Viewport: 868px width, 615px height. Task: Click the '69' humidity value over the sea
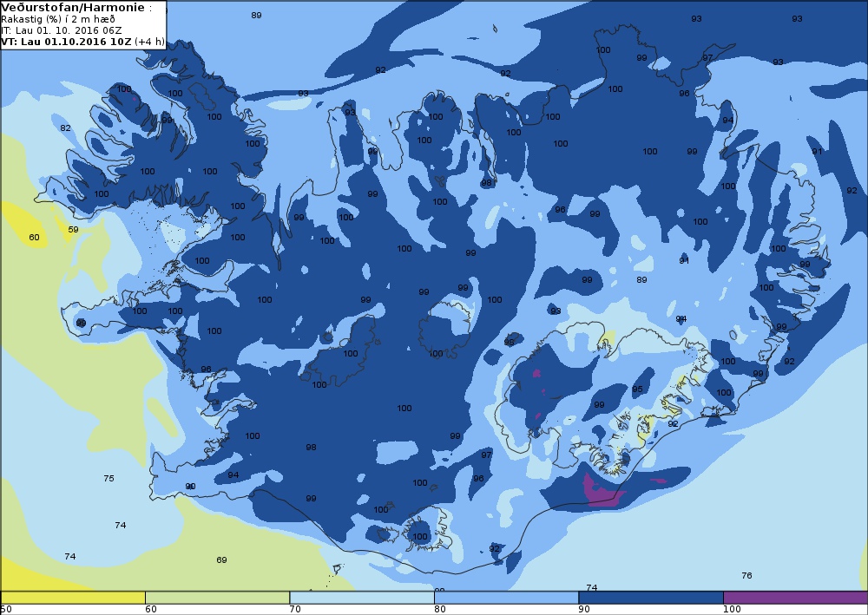[221, 560]
